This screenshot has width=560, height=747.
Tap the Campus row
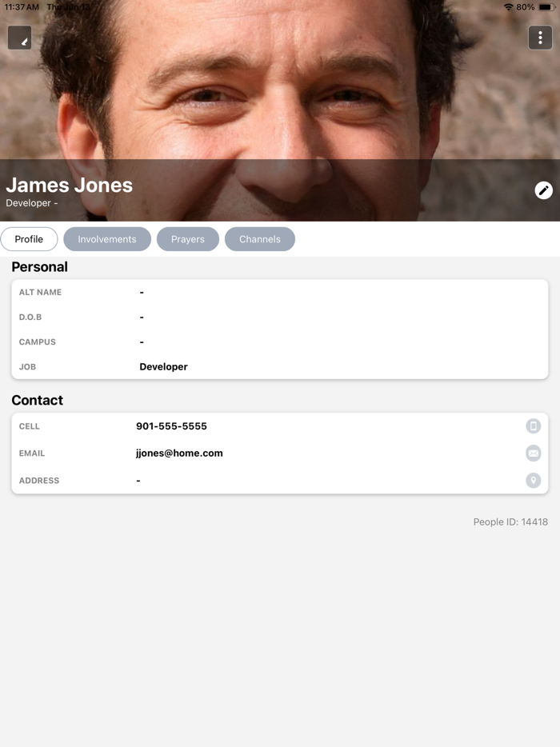click(x=280, y=342)
